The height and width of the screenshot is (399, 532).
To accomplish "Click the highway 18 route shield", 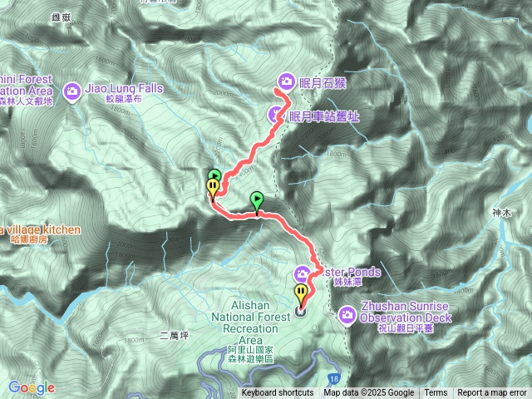I will point(334,379).
